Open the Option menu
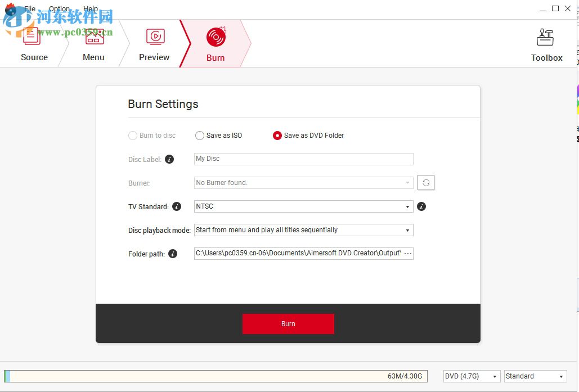The image size is (579, 392). pos(59,8)
